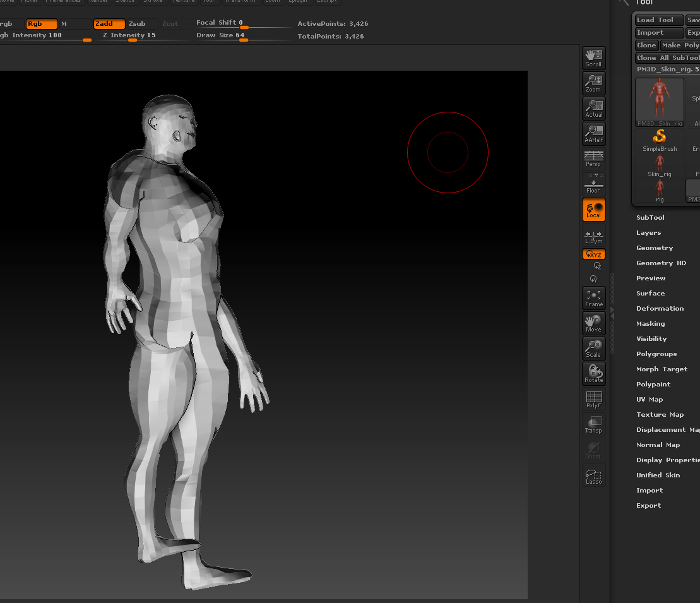Open the Deformation section
700x603 pixels.
pyautogui.click(x=660, y=309)
